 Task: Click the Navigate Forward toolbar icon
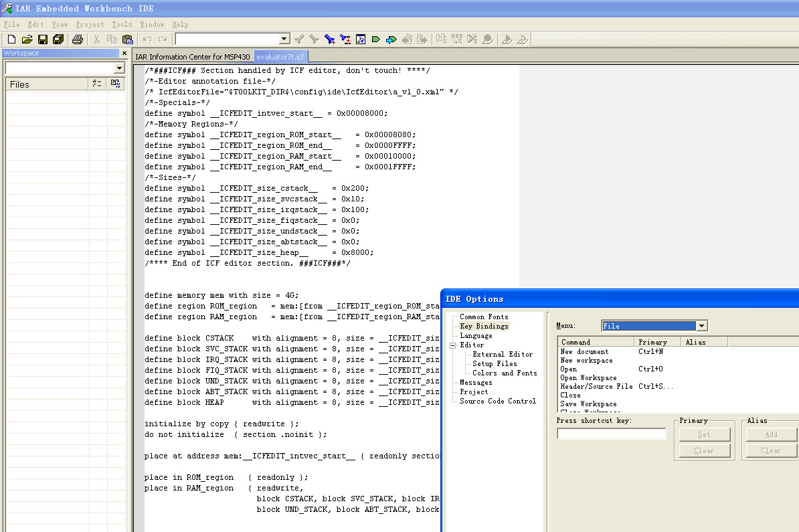422,39
